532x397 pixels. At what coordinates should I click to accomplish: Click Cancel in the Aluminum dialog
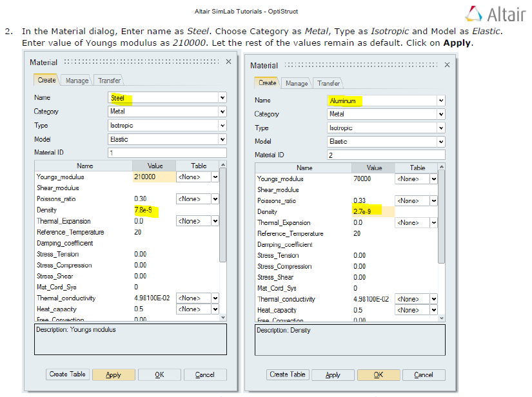click(x=424, y=375)
